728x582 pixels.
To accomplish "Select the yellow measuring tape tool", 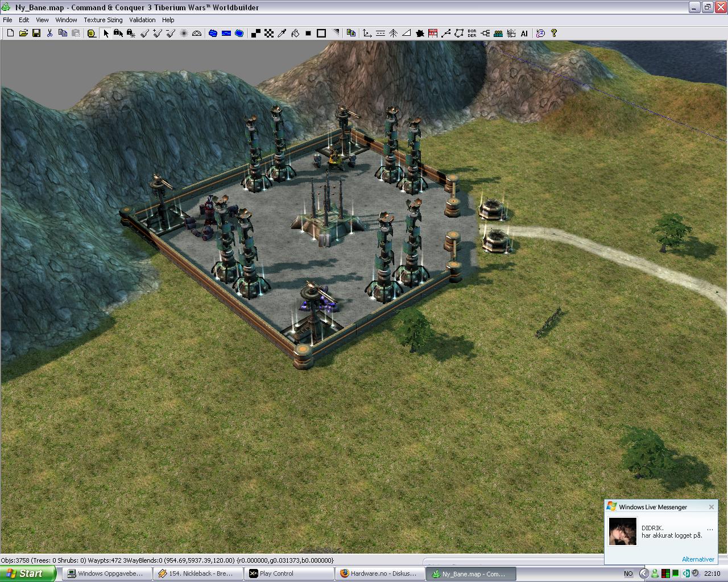I will pos(91,34).
